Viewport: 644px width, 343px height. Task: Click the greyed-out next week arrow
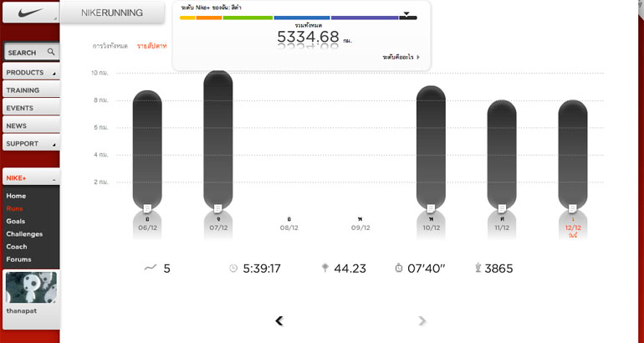pyautogui.click(x=422, y=320)
